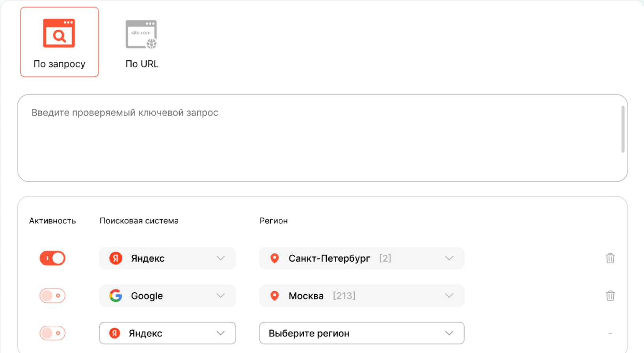Click the Yandex logo icon in Санкт-Петербург row
Image resolution: width=644 pixels, height=353 pixels.
(x=115, y=258)
